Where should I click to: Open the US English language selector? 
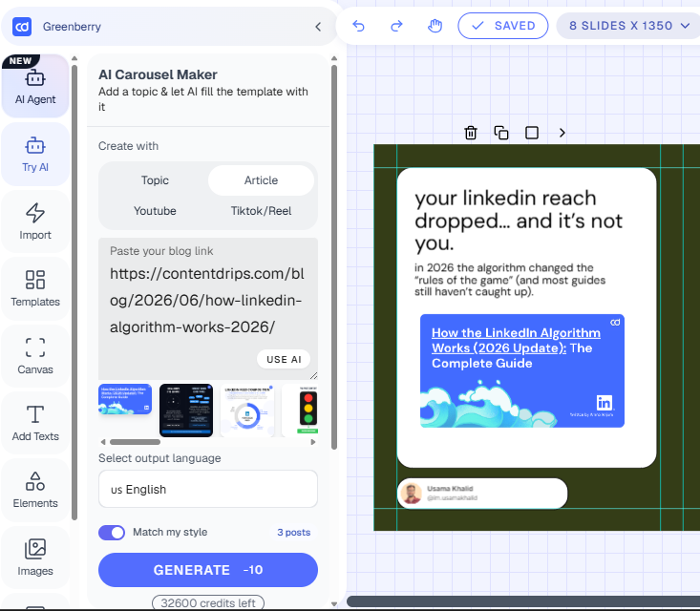click(208, 489)
